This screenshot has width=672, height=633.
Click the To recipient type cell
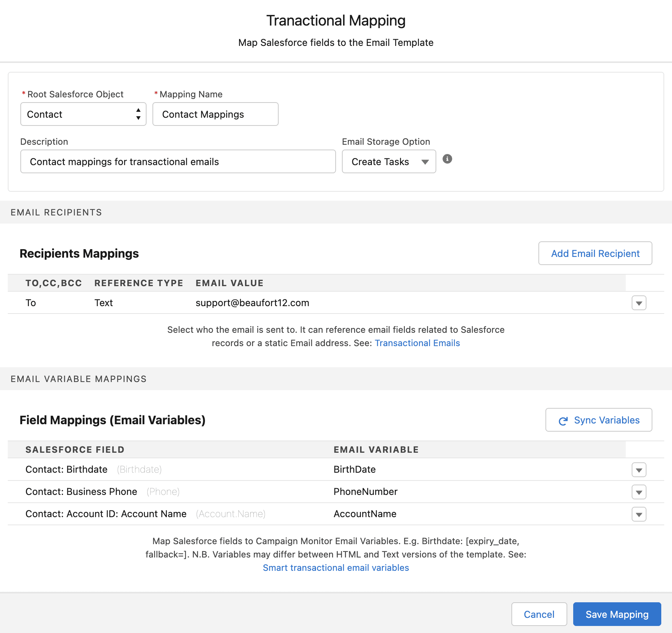(31, 303)
